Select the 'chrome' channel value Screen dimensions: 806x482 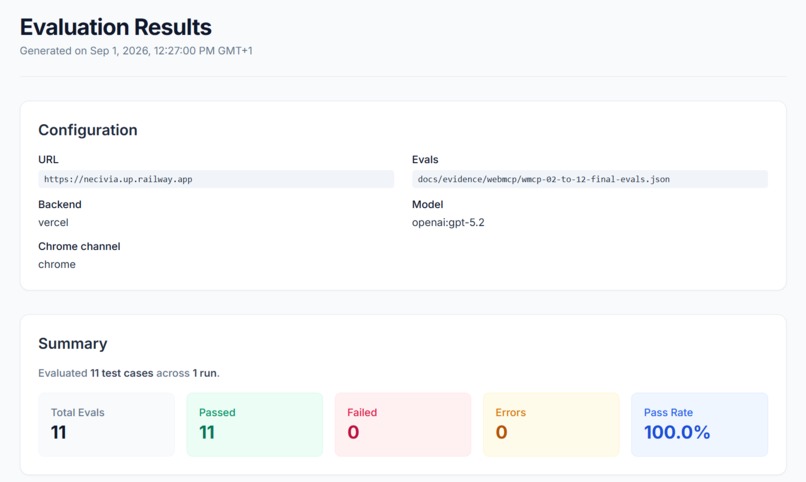pos(57,265)
